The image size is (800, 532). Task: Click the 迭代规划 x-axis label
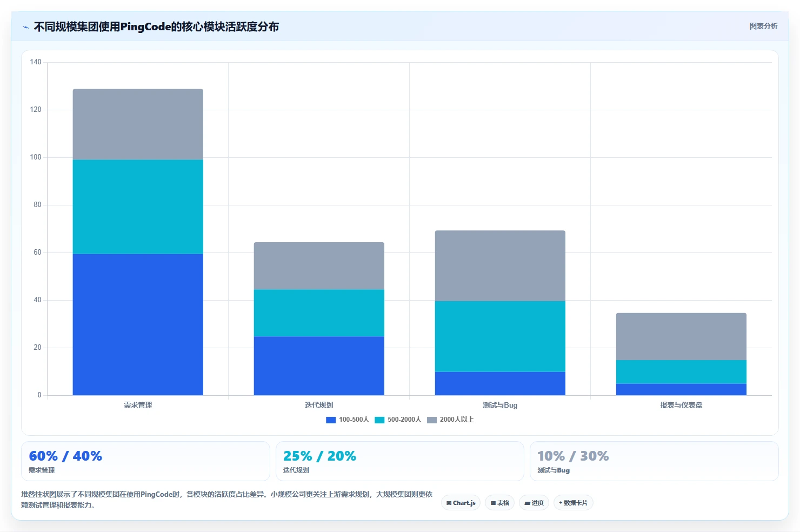click(319, 405)
